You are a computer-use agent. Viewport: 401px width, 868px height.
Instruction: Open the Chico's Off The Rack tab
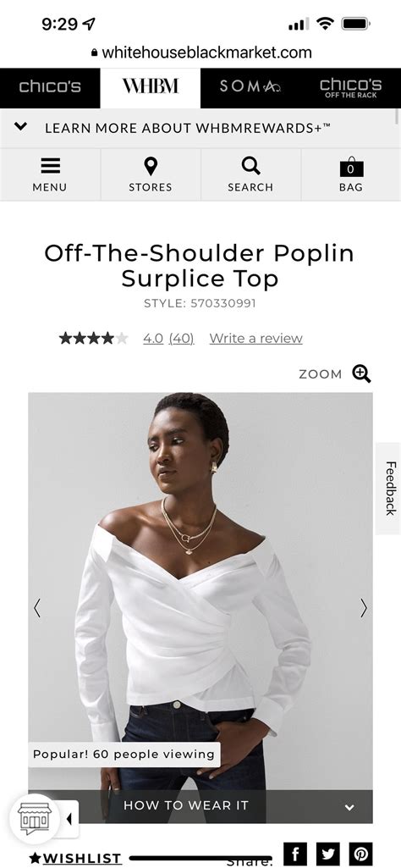pyautogui.click(x=351, y=87)
